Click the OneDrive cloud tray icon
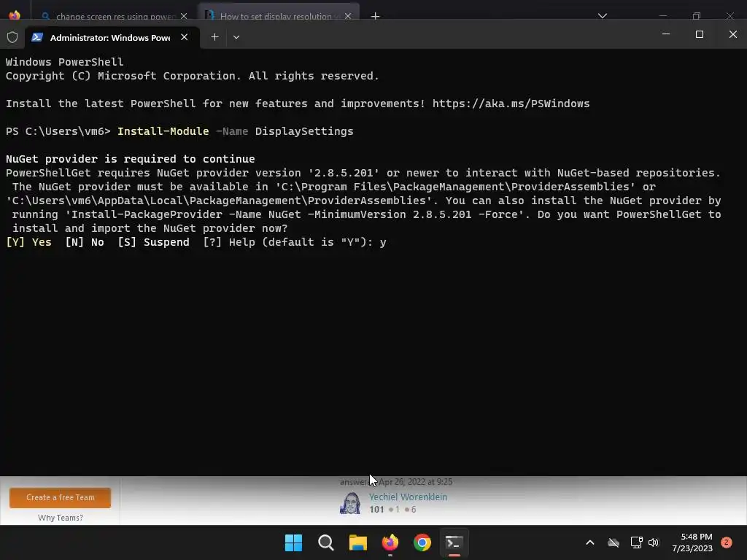 point(614,542)
